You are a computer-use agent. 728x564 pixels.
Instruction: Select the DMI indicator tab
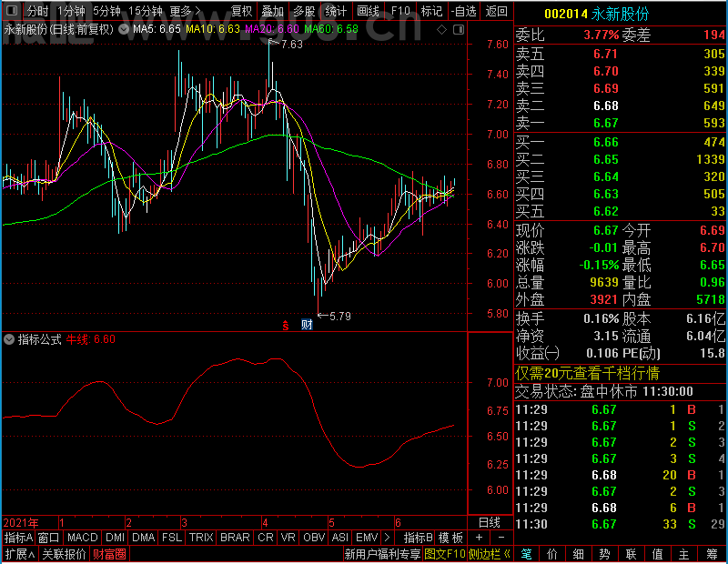point(115,538)
